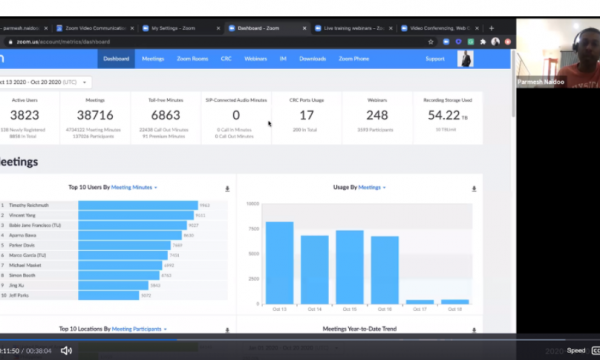Download the Usage By Meetings chart
This screenshot has width=600, height=360.
(474, 189)
